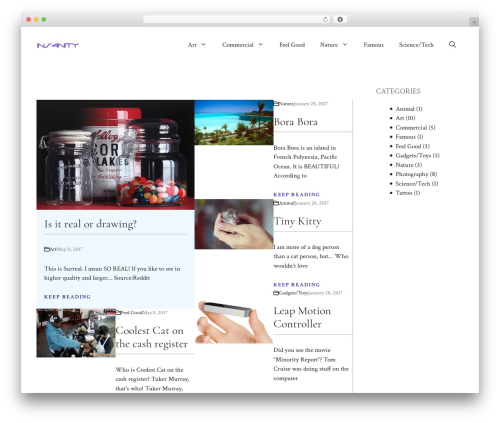Click the Animal tag above Tiny Kitty
The width and height of the screenshot is (500, 423).
(286, 203)
